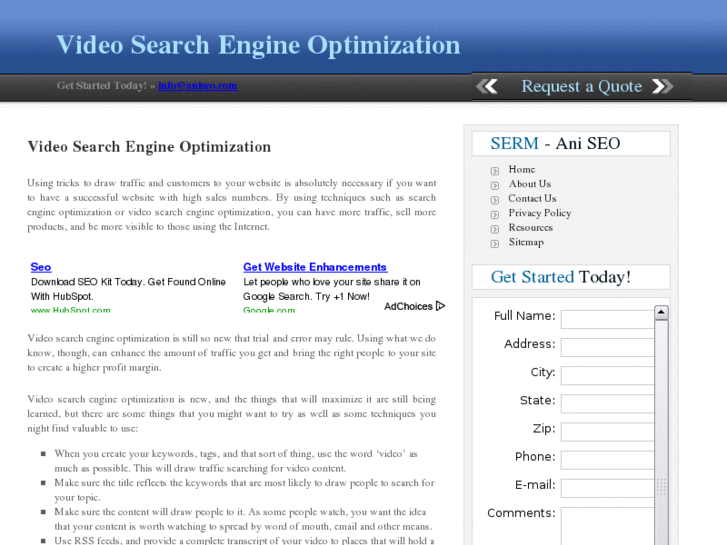Click the bullet icon next to Contact Us
The width and height of the screenshot is (727, 545).
click(495, 200)
